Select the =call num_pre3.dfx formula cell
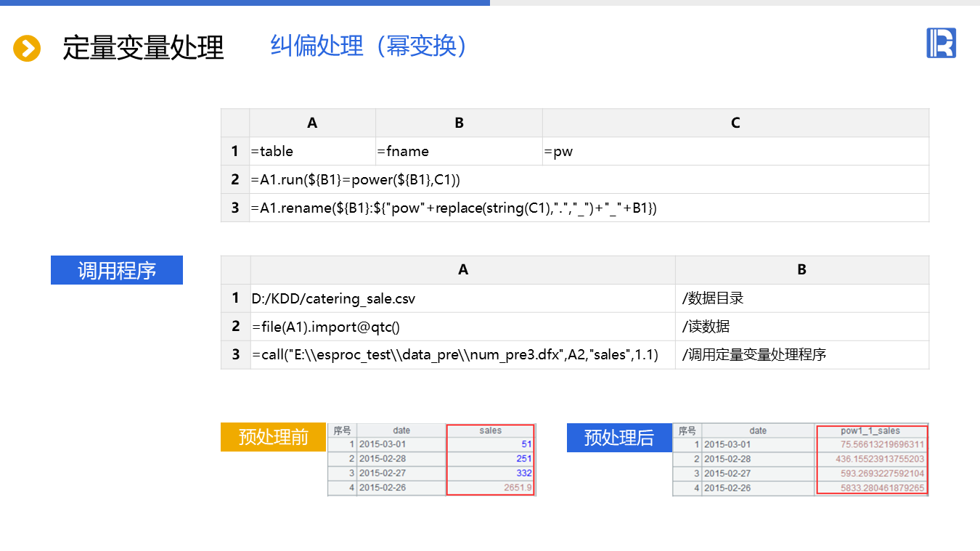The height and width of the screenshot is (551, 980). pyautogui.click(x=462, y=355)
